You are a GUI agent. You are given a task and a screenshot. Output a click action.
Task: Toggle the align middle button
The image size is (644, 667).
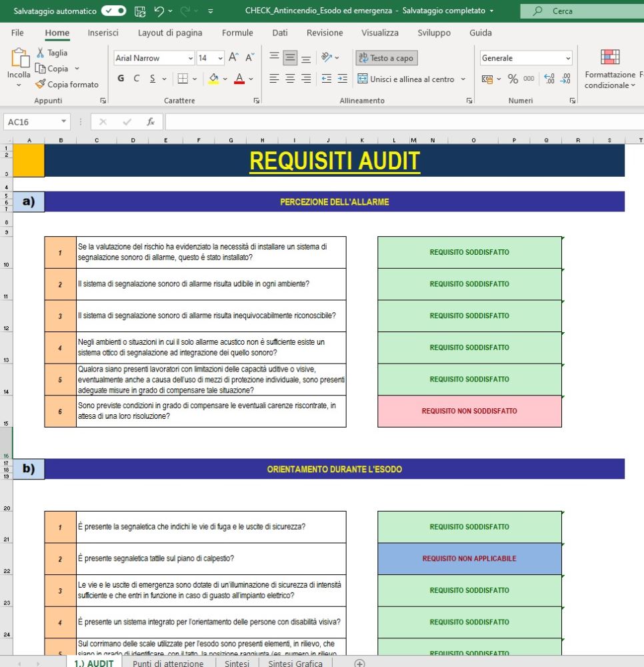(x=290, y=57)
